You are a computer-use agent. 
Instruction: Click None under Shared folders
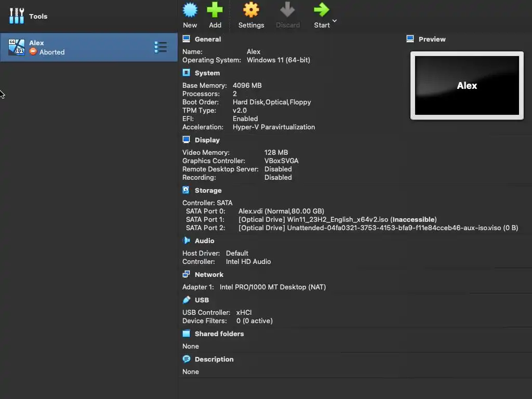click(x=191, y=346)
